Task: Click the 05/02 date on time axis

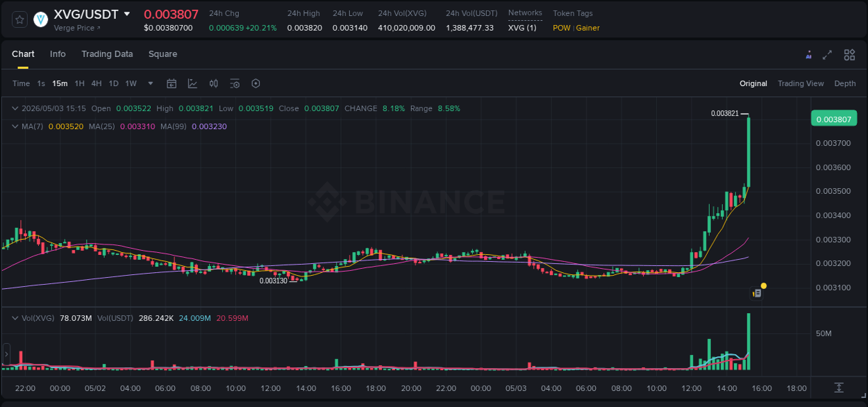Action: click(x=94, y=388)
